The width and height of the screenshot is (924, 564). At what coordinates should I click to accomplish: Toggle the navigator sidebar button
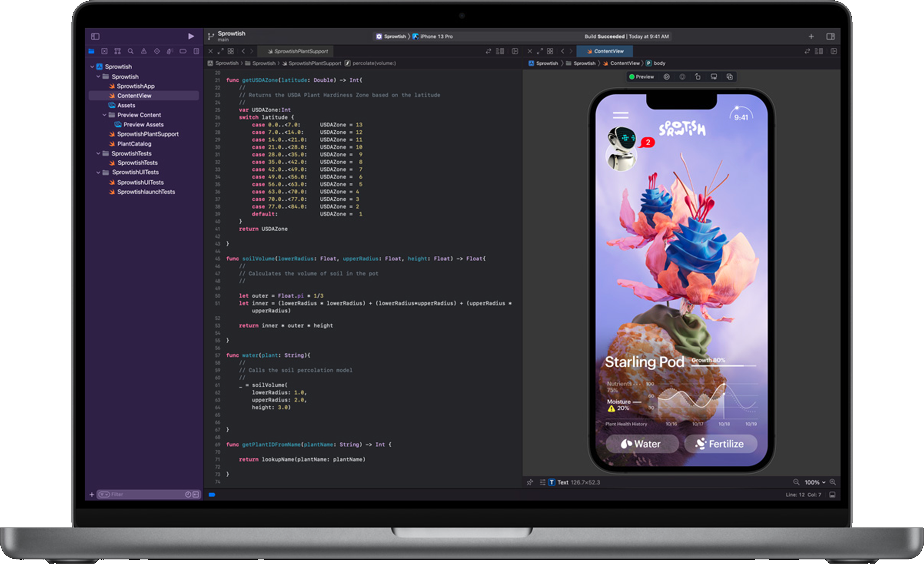coord(95,36)
